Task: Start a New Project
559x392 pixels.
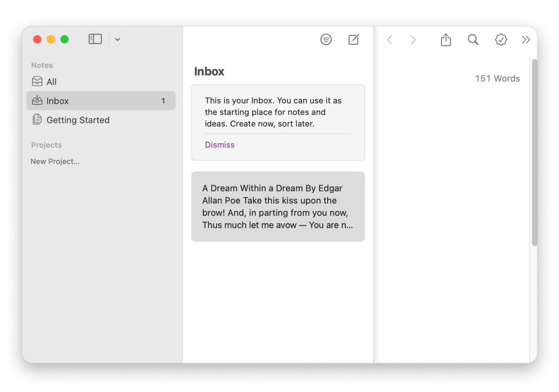Action: (x=55, y=161)
